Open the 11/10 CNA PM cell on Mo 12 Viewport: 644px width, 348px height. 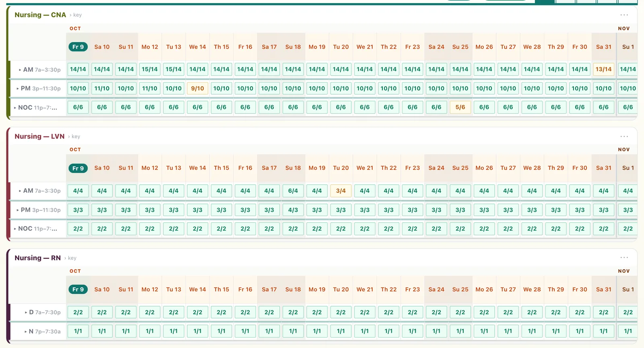(x=150, y=89)
